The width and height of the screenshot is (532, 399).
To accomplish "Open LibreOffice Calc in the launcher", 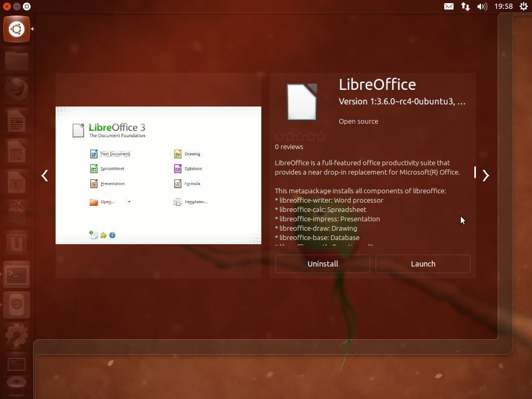I will point(17,151).
